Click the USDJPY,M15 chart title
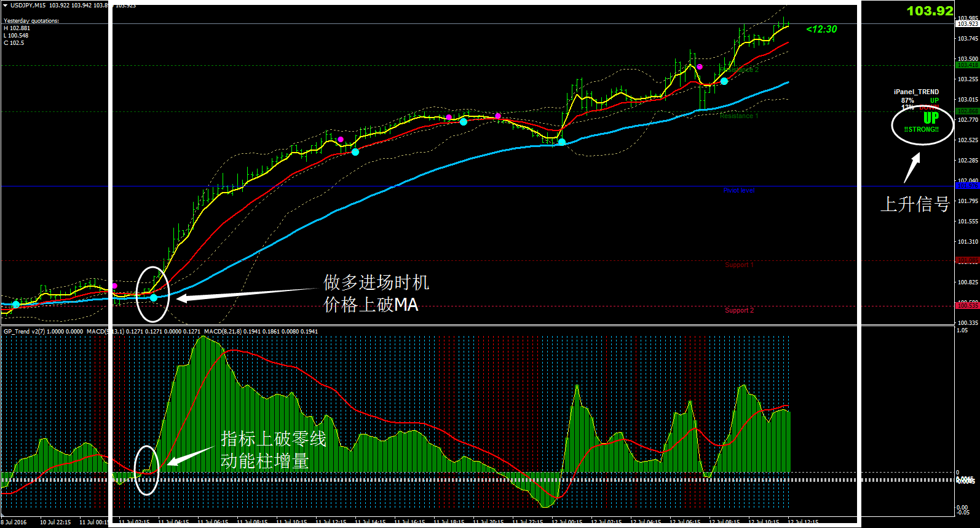Viewport: 980px width, 528px height. [x=28, y=5]
